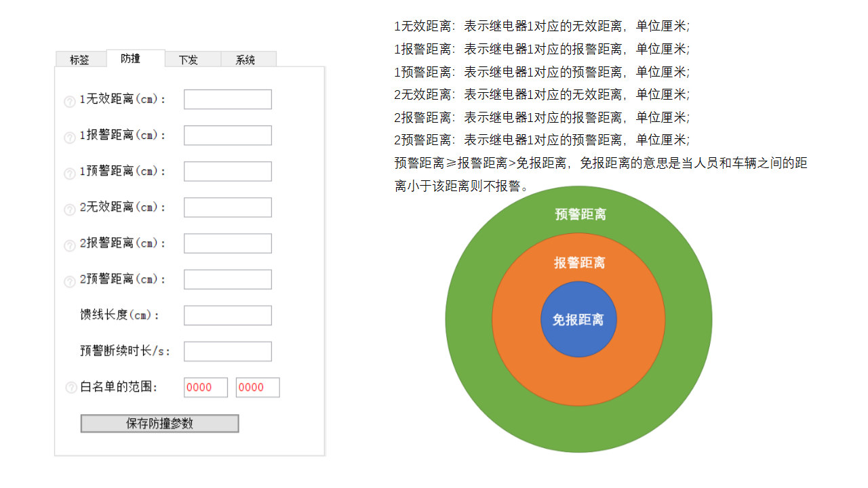Click the '2报警距离：表示继电器1' description line
Screen dimensions: 868x488
[x=542, y=117]
